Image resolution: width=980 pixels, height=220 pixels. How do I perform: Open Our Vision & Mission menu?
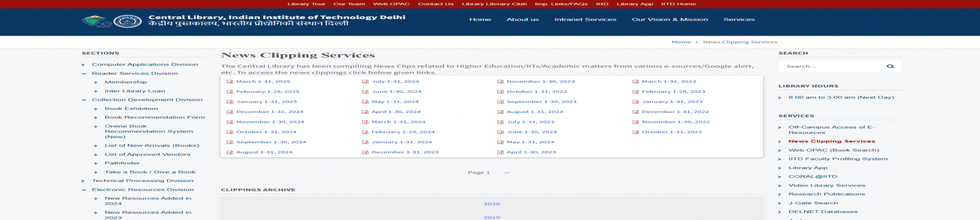tap(670, 20)
